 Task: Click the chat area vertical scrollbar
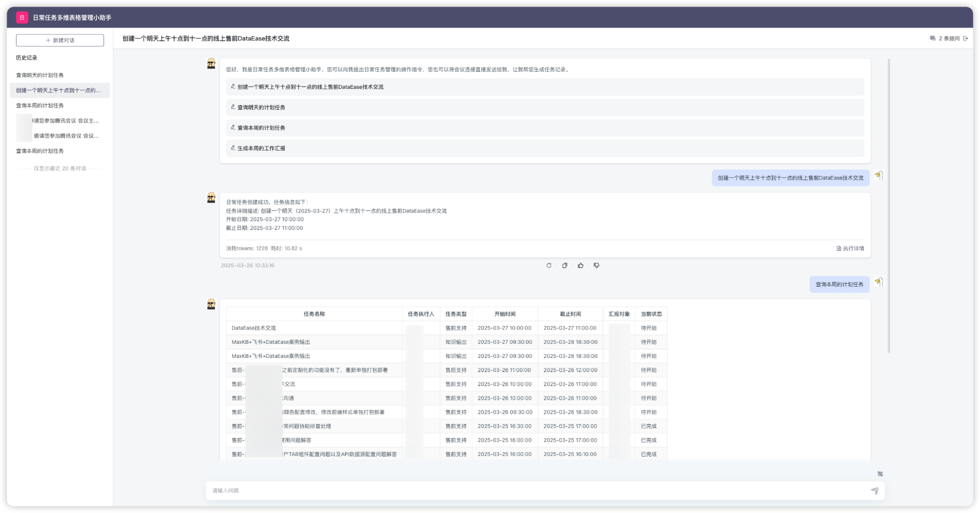[x=889, y=205]
